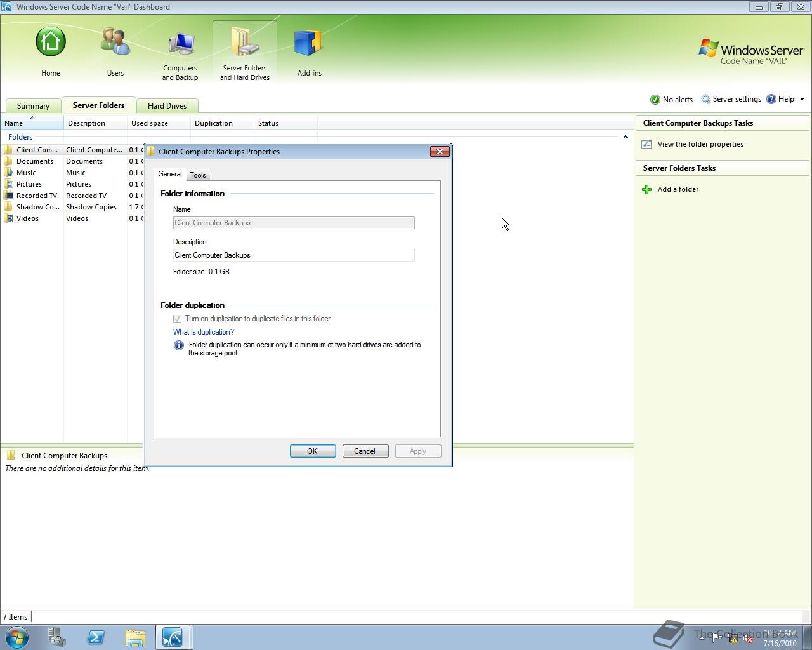The width and height of the screenshot is (812, 650).
Task: Click the duplication info icon
Action: click(x=179, y=345)
